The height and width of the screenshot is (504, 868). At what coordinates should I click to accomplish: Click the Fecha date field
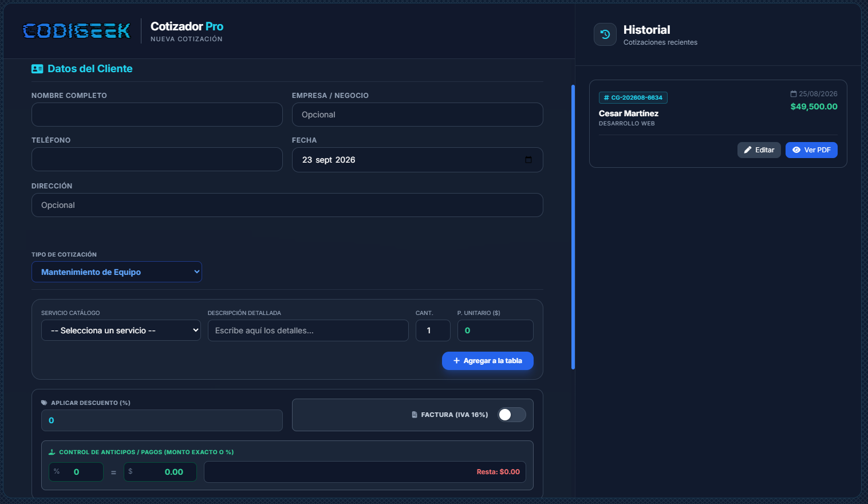point(417,160)
